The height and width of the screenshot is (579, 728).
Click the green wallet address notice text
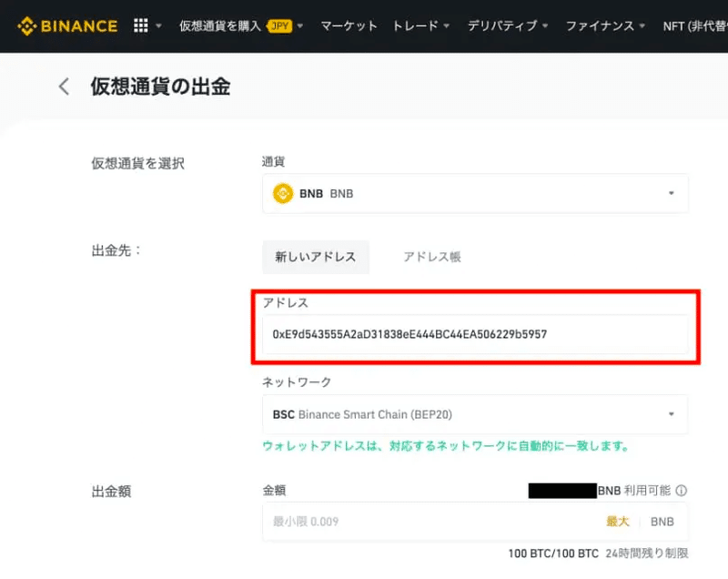coord(446,446)
